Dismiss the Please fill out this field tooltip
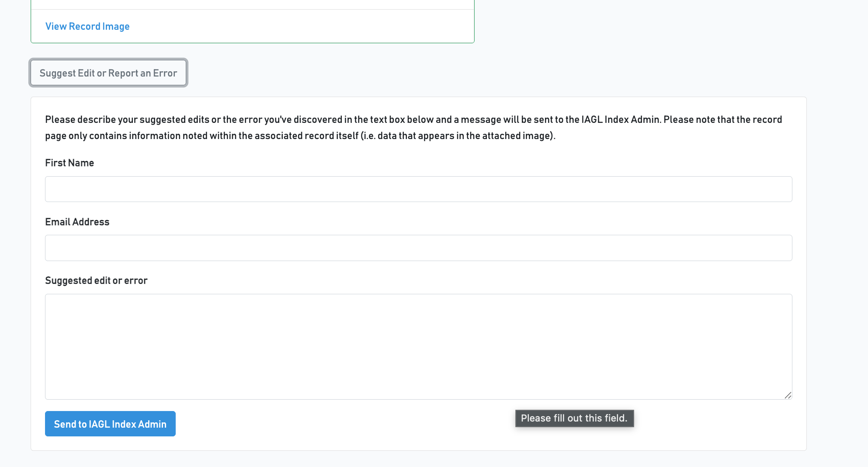Image resolution: width=868 pixels, height=467 pixels. click(x=574, y=418)
